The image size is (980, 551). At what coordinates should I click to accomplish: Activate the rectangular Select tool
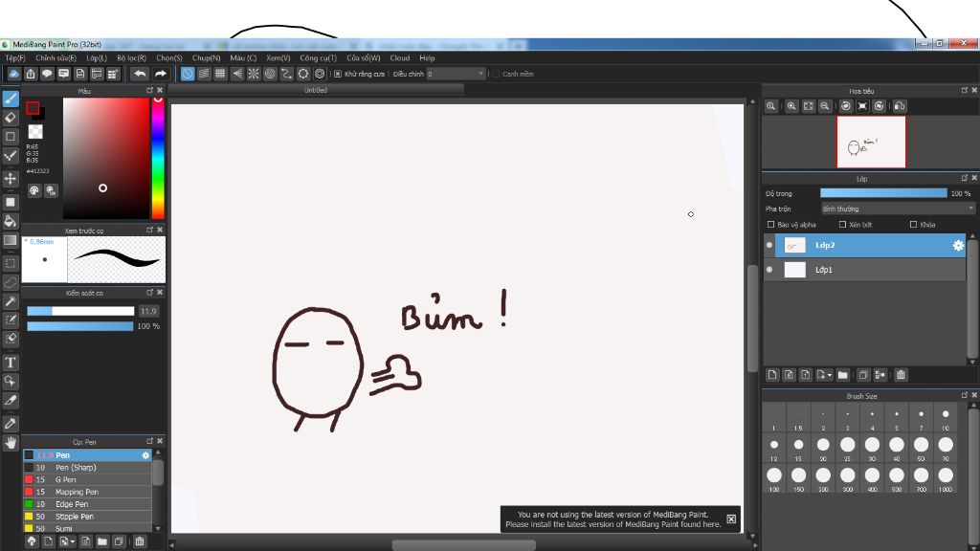point(11,263)
